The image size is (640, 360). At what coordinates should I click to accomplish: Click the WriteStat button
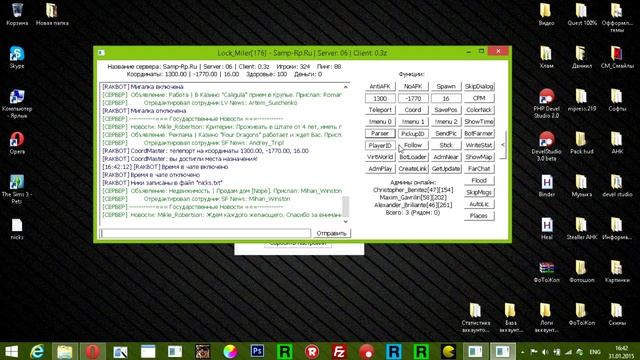(479, 145)
